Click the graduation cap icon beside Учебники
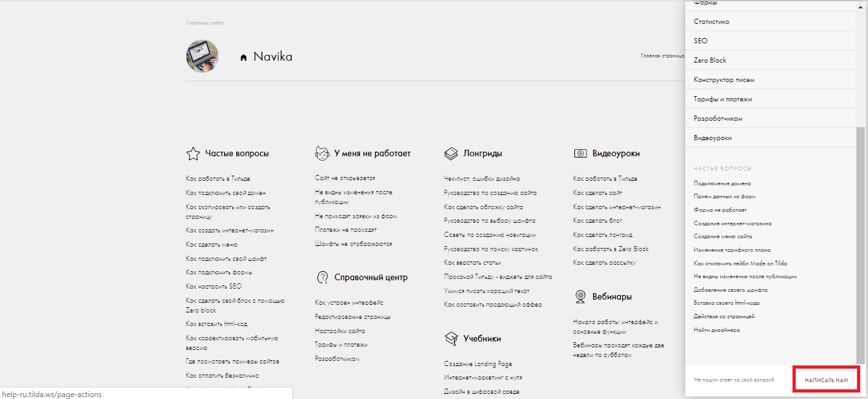 coord(451,338)
